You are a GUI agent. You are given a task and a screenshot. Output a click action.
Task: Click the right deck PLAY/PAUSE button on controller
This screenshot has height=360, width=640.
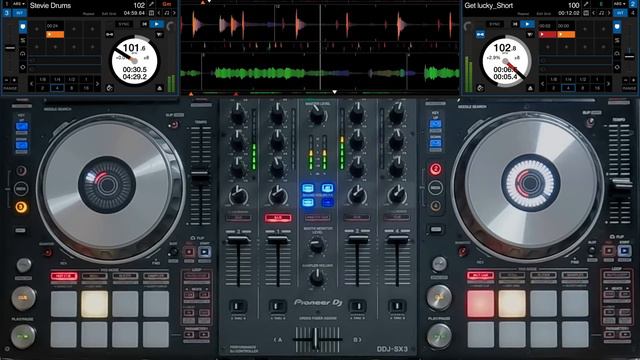pos(439,336)
